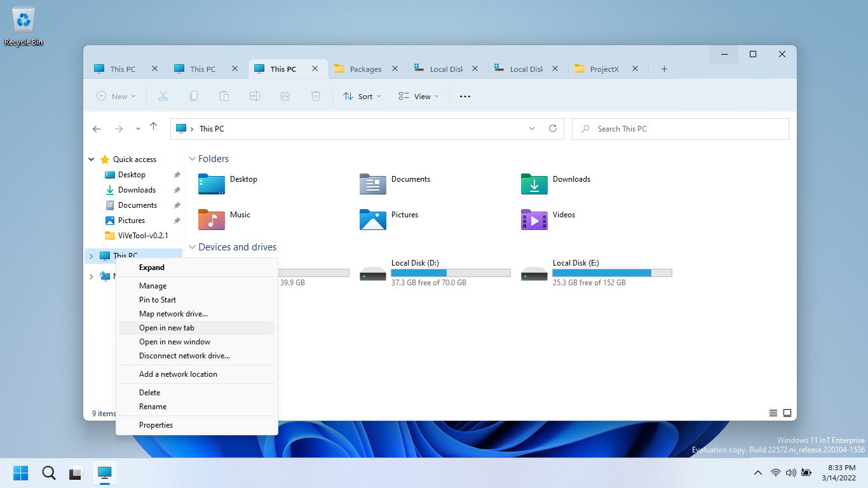The width and height of the screenshot is (868, 488).
Task: Open taskbar Search magnifier
Action: (49, 473)
